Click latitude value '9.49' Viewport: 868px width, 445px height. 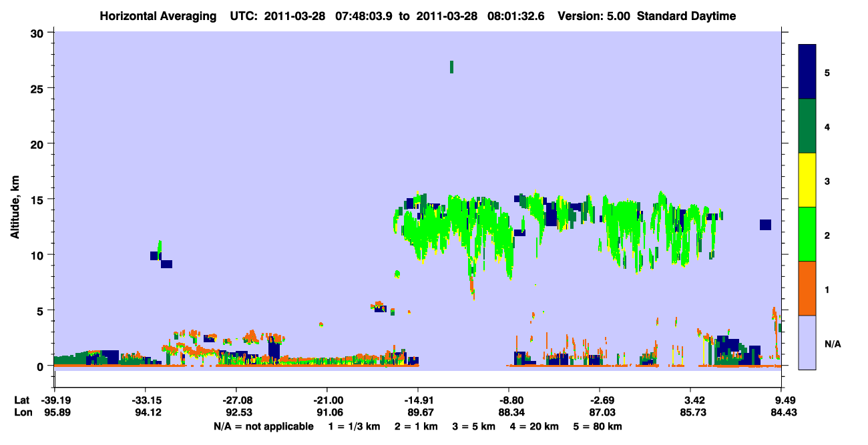pyautogui.click(x=785, y=400)
